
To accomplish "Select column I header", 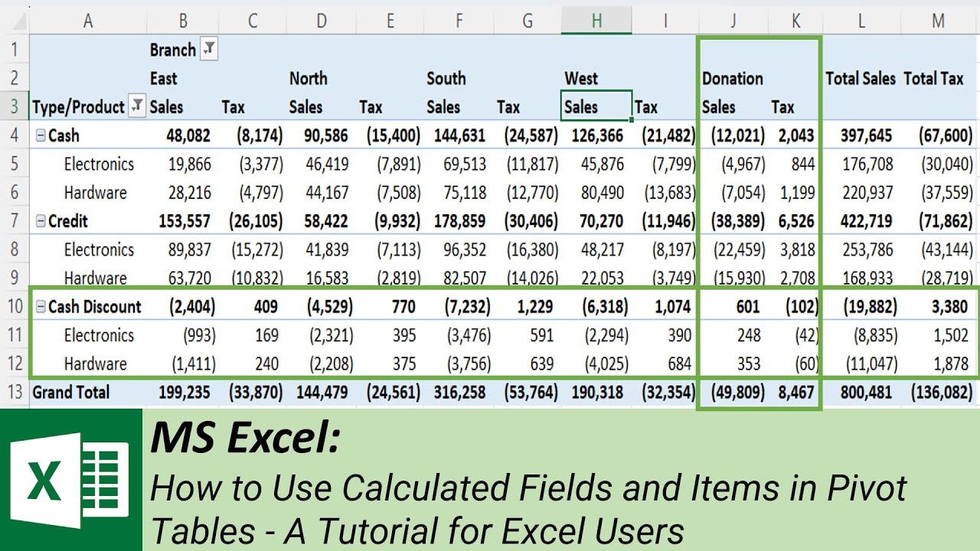I will tap(665, 21).
